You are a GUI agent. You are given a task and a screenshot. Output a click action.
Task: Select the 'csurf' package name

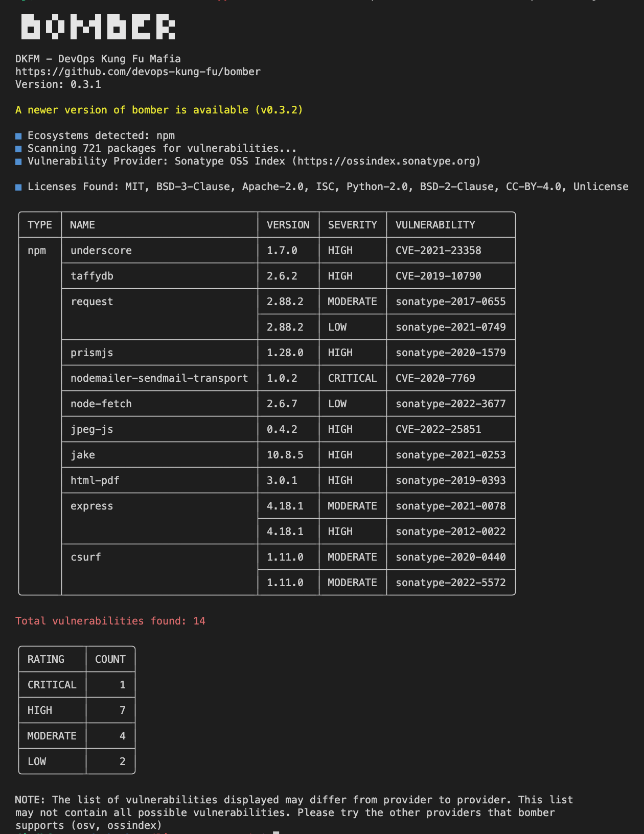point(86,557)
